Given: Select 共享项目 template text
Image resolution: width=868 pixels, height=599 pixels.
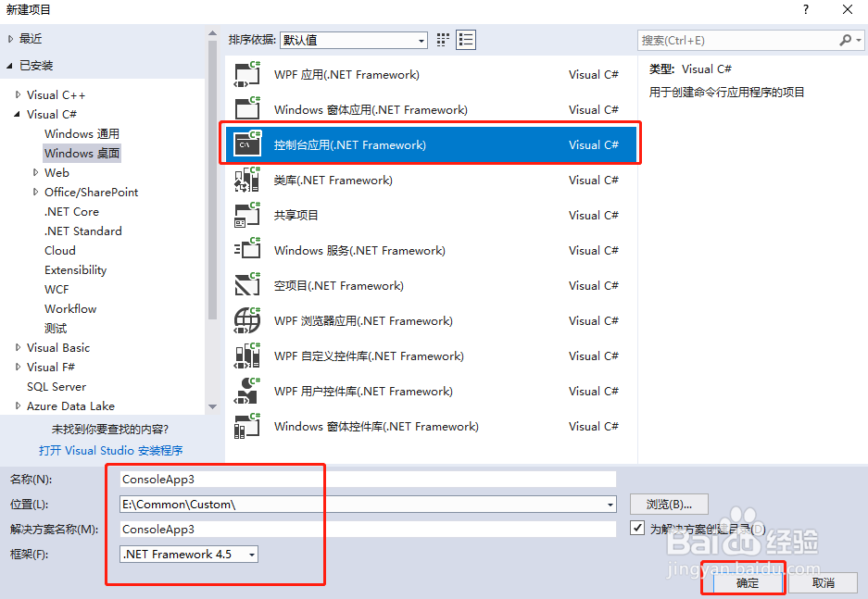Looking at the screenshot, I should 296,215.
